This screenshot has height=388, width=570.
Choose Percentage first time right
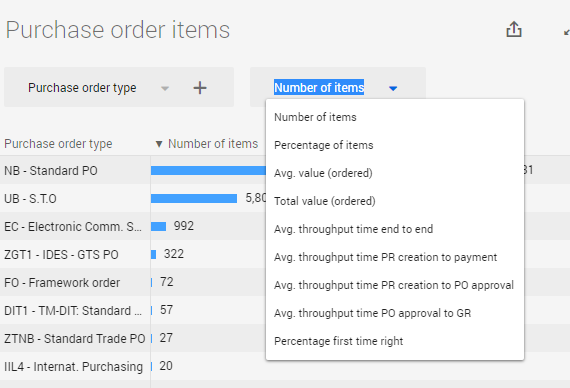pos(338,341)
